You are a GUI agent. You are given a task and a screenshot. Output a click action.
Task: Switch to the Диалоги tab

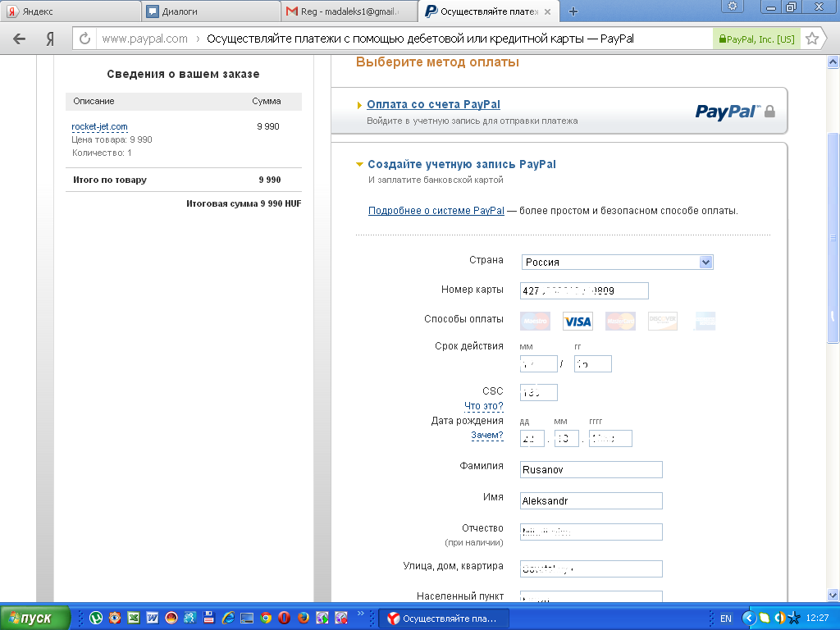tap(211, 11)
